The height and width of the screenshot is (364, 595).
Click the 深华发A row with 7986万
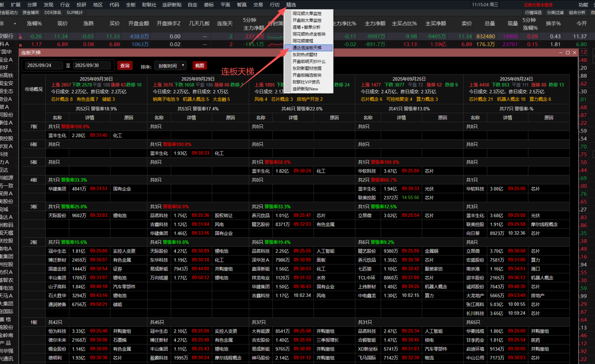(x=260, y=260)
